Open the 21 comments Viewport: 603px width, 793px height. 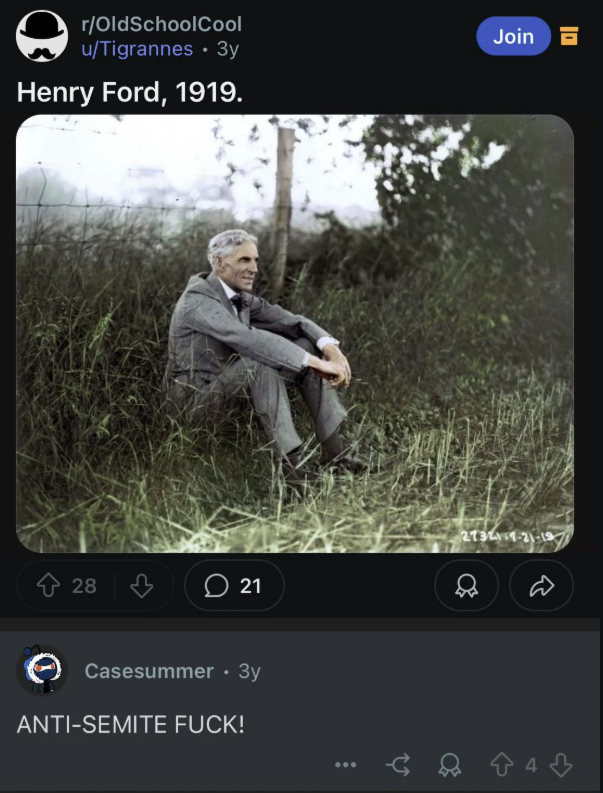234,586
